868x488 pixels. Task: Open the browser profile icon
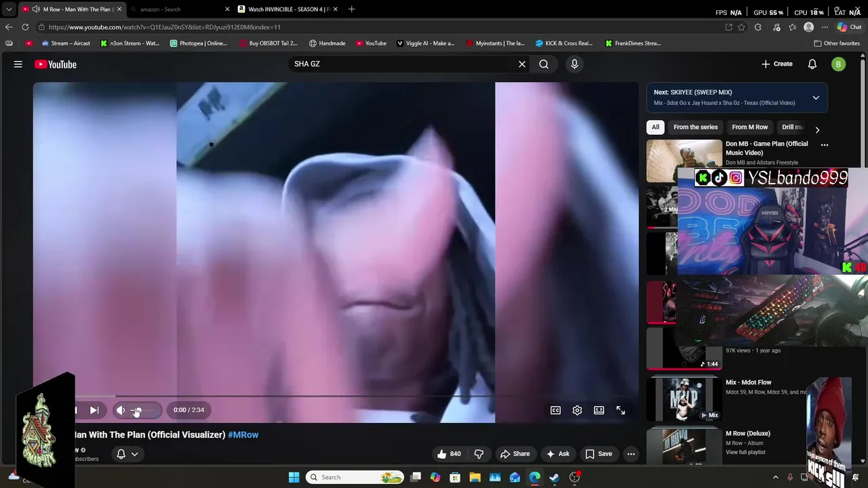(x=808, y=27)
